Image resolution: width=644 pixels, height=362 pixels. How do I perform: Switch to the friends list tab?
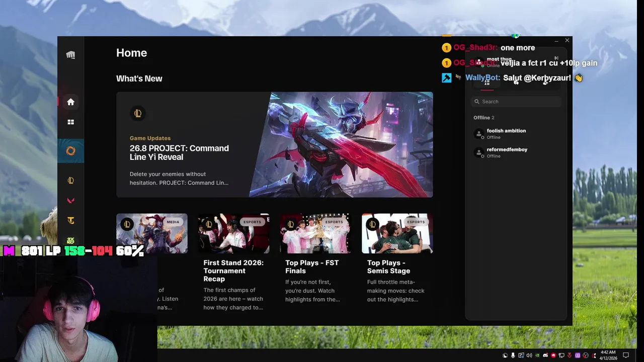pos(487,82)
